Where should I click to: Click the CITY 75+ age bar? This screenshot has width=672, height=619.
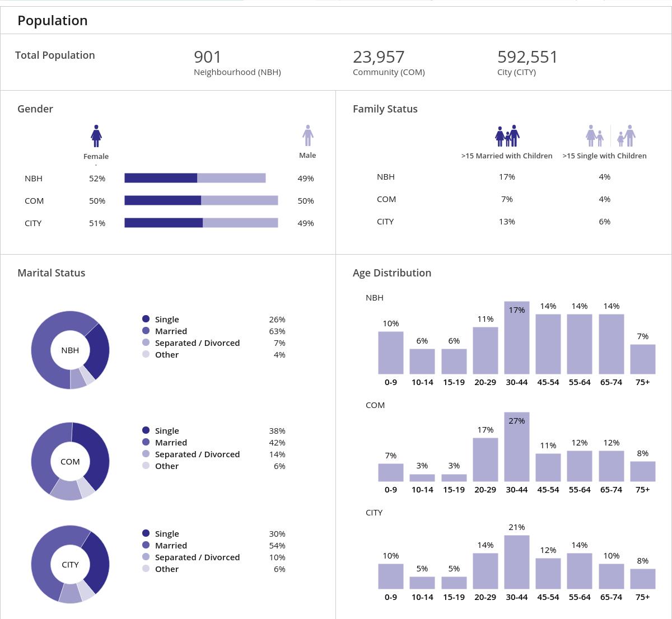click(643, 579)
